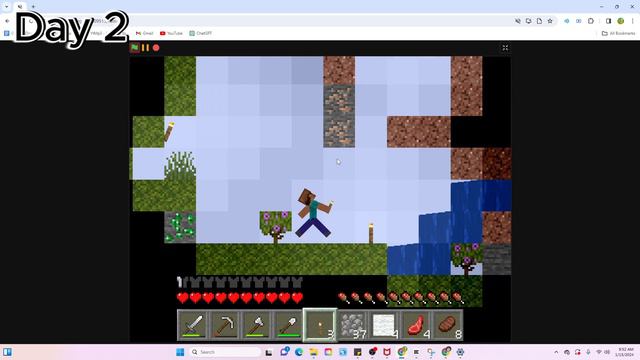Click the emerald ore block
The width and height of the screenshot is (640, 360).
[180, 227]
